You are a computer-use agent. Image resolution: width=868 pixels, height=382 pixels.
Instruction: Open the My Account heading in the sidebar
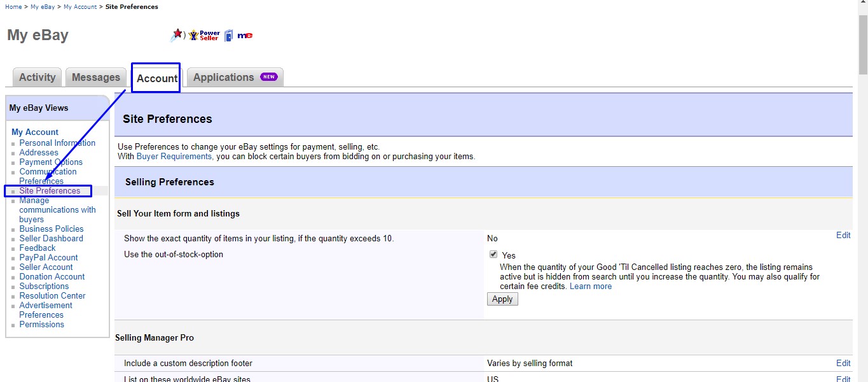tap(35, 132)
